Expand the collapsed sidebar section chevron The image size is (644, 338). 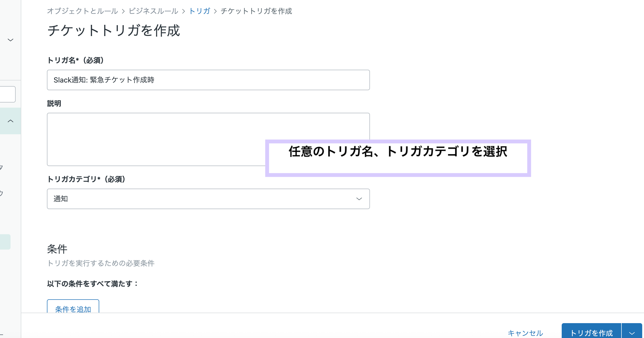(x=11, y=40)
